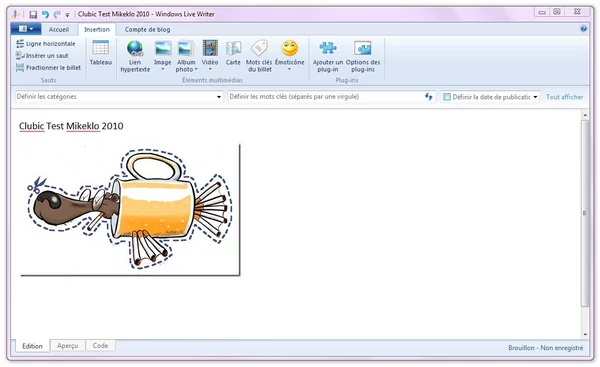The image size is (600, 367).
Task: Insert a Carte map
Action: 233,53
